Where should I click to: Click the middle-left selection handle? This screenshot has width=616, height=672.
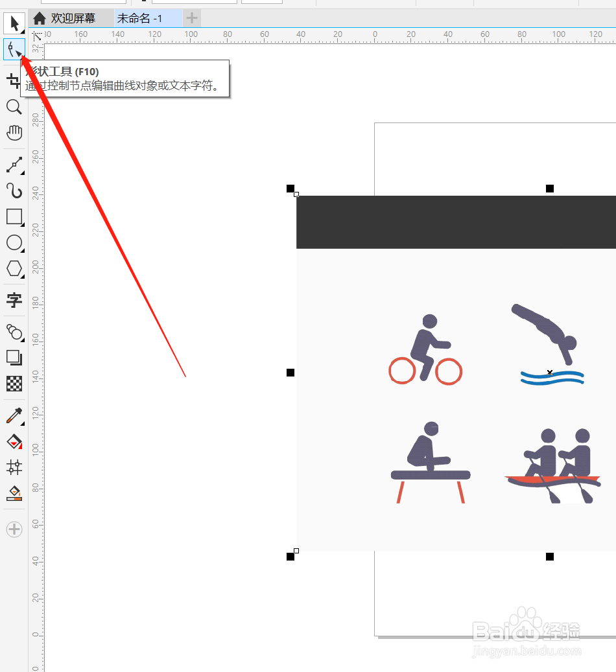pos(290,373)
